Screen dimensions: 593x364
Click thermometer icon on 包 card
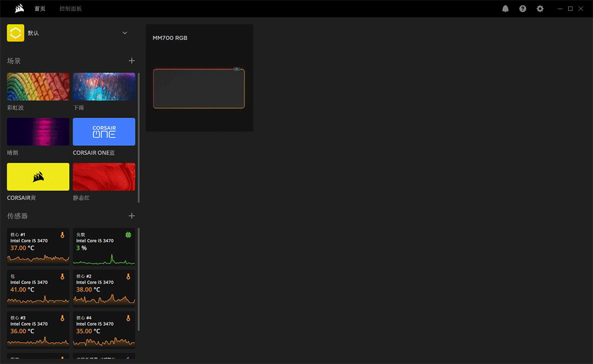point(63,277)
